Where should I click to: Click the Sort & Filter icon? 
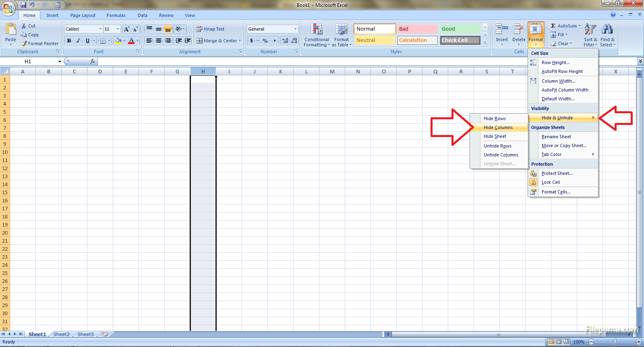point(590,30)
